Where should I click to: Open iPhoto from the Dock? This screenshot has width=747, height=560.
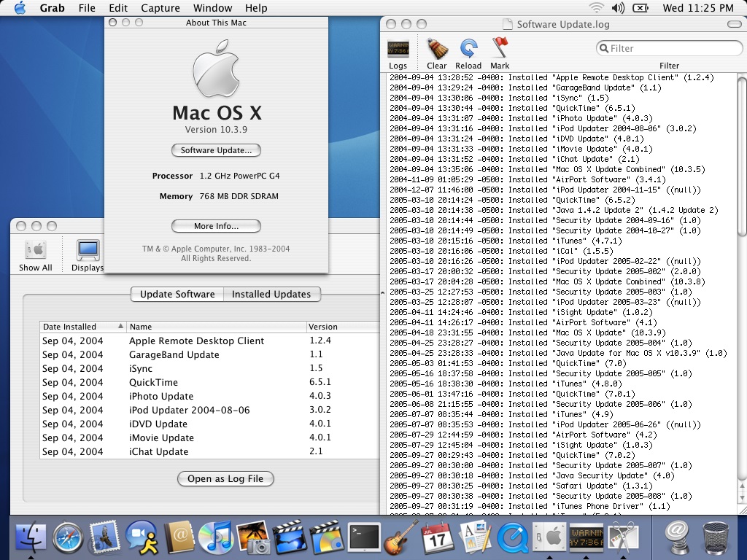(x=252, y=537)
